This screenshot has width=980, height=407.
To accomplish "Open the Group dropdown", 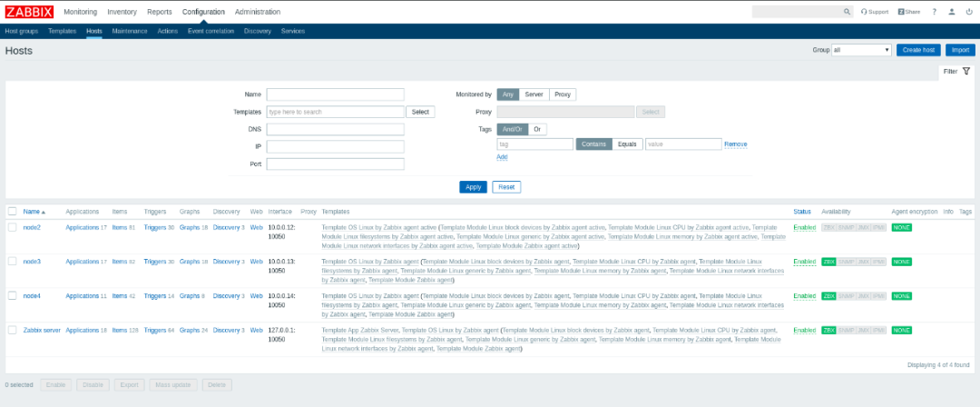I will click(x=861, y=50).
